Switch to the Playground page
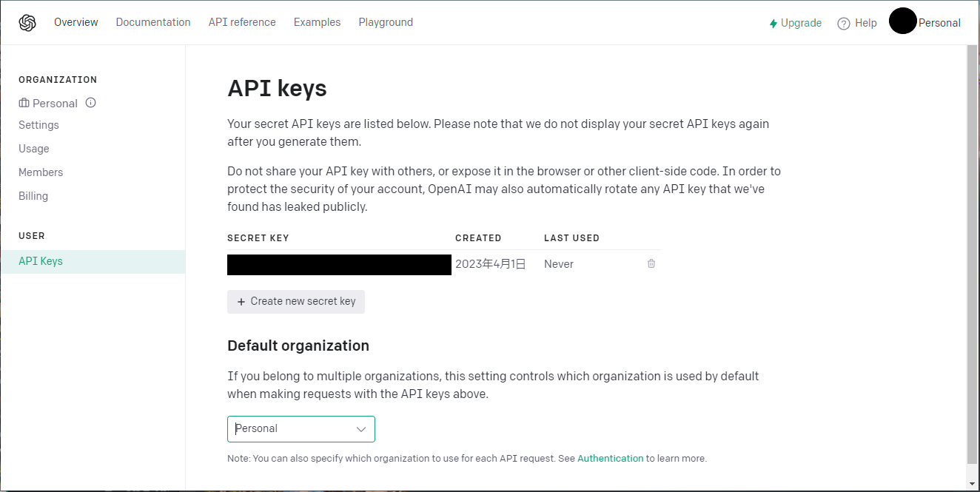 tap(386, 22)
